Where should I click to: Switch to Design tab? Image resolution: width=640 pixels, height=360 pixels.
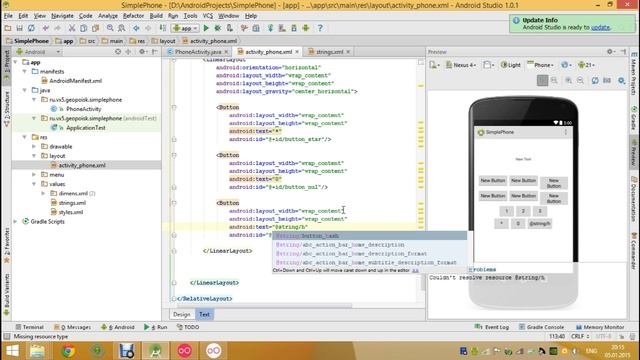pos(182,314)
